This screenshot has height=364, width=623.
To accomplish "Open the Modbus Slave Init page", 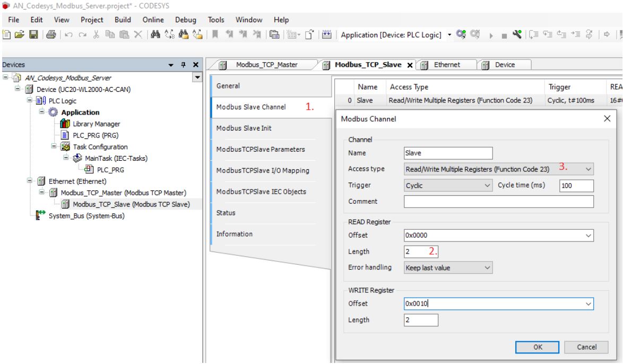I will coord(244,128).
